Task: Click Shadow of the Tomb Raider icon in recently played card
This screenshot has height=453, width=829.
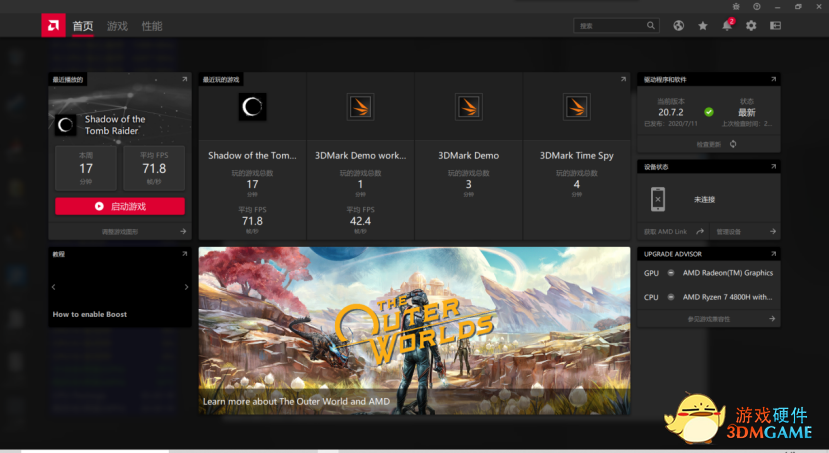Action: (x=66, y=125)
